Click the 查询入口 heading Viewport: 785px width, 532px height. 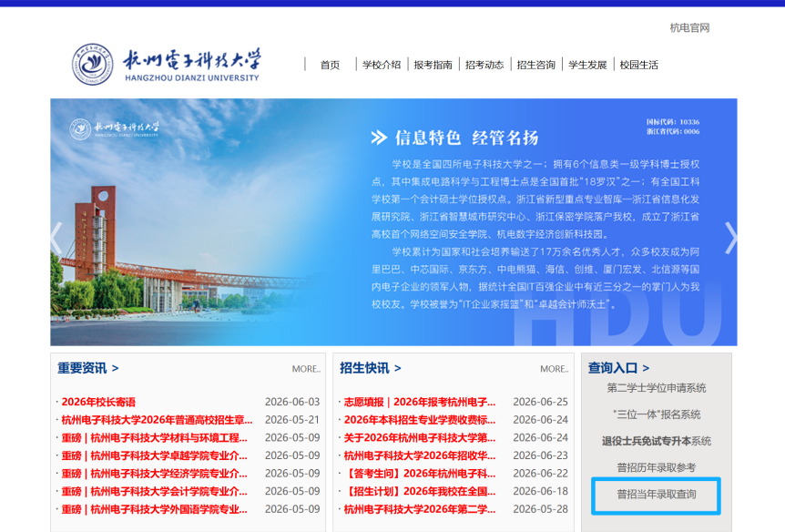(x=618, y=368)
